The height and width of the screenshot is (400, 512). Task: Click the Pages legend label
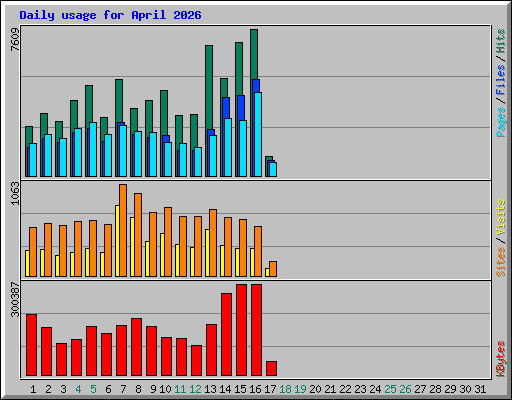[500, 122]
